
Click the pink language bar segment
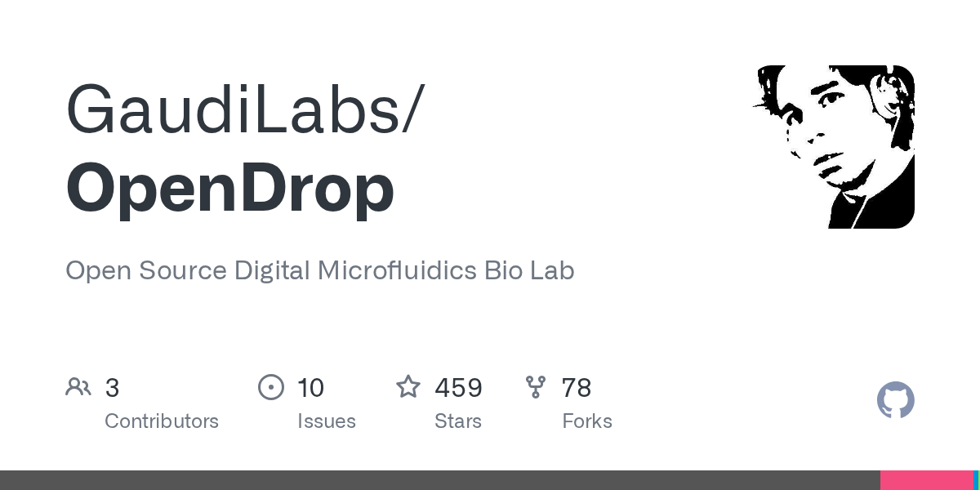click(x=927, y=480)
